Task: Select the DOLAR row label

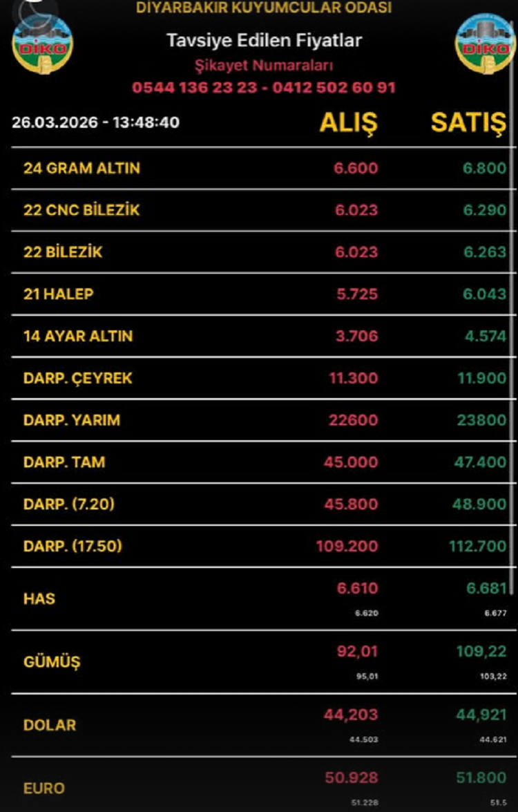Action: click(50, 725)
